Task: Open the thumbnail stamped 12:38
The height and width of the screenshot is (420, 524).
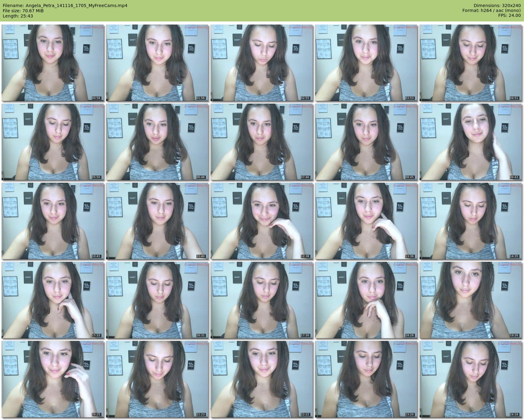Action: [262, 221]
